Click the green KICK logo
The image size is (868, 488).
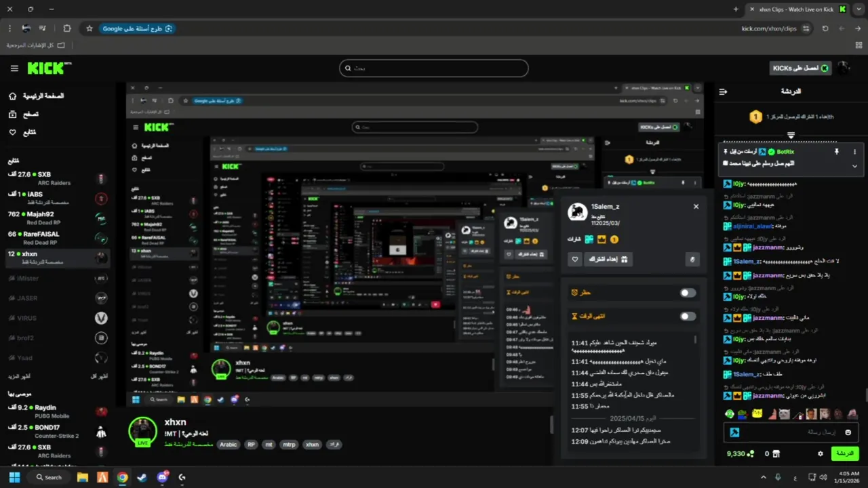pos(49,68)
